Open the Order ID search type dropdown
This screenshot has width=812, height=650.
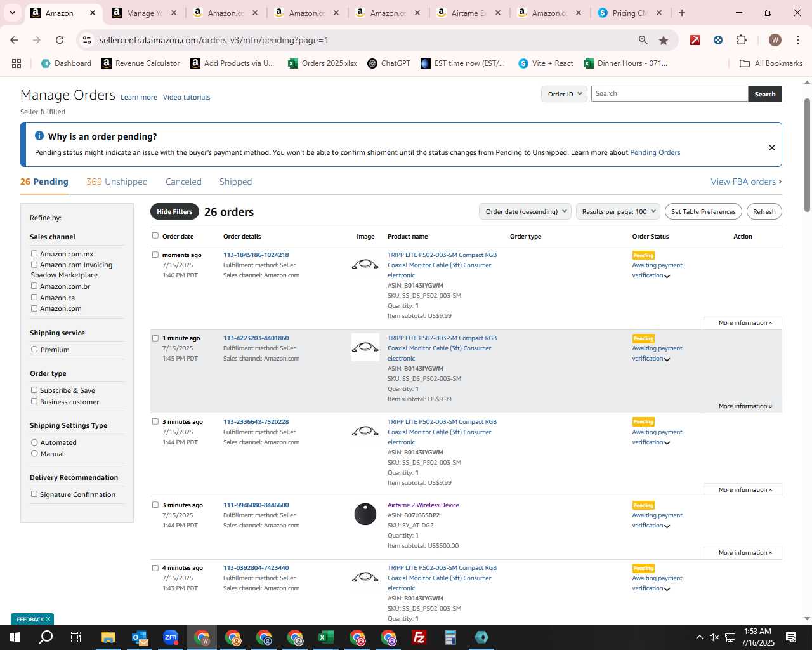565,94
